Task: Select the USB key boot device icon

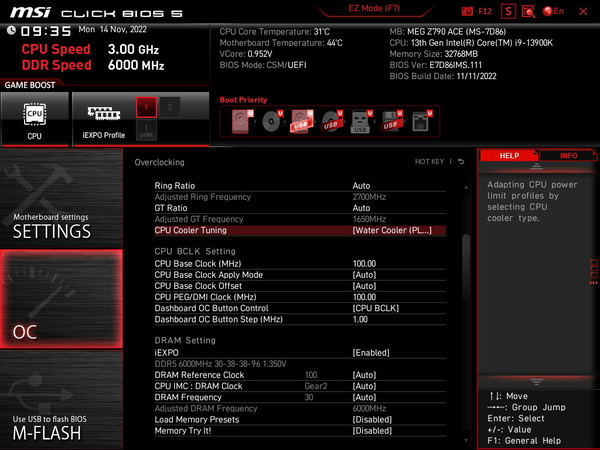Action: [x=361, y=121]
